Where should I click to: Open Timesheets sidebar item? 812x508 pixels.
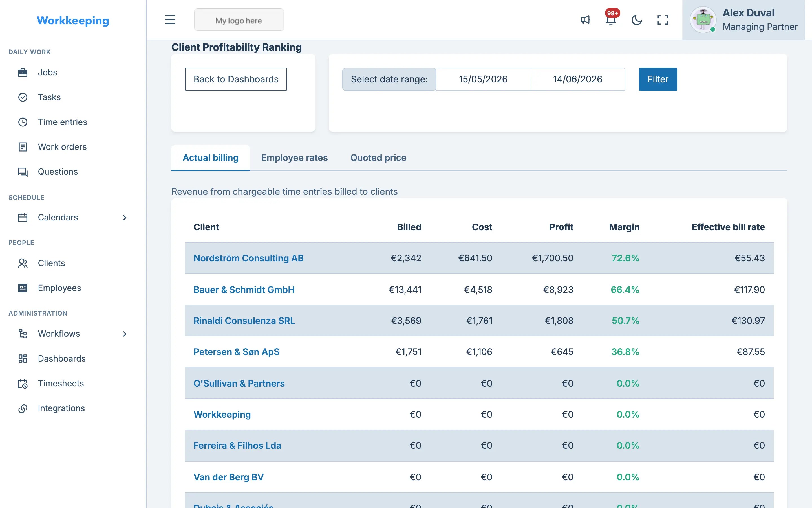[61, 383]
